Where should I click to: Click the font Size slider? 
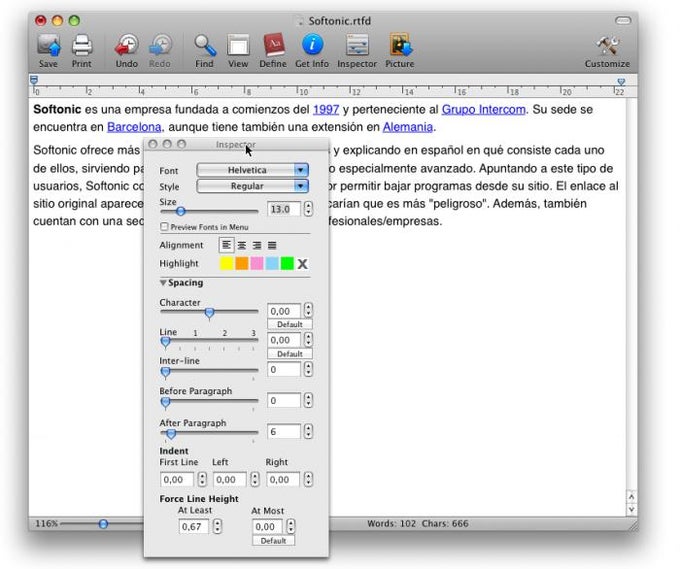point(209,212)
